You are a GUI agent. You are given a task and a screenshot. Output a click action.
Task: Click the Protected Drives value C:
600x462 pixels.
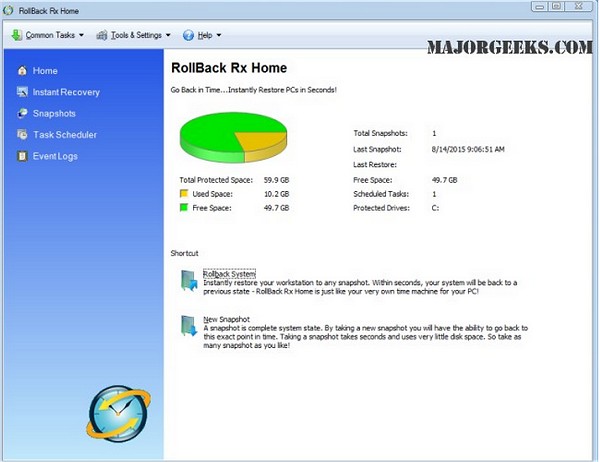435,208
